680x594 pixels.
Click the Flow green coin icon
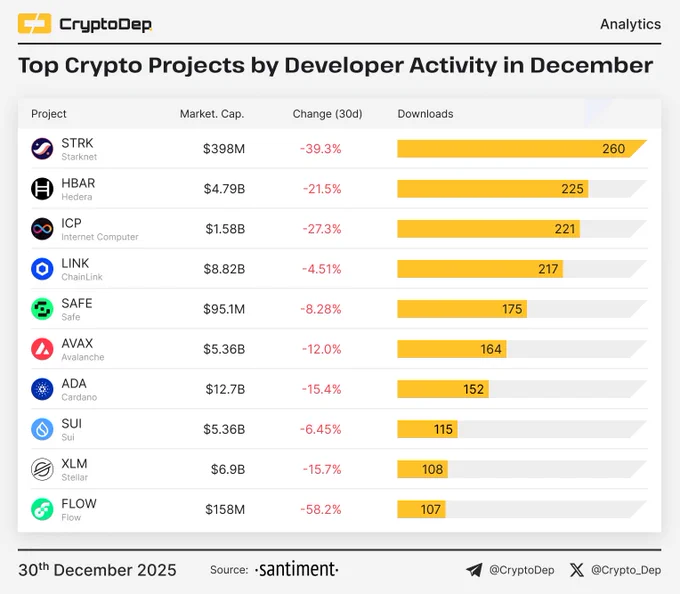[x=42, y=509]
